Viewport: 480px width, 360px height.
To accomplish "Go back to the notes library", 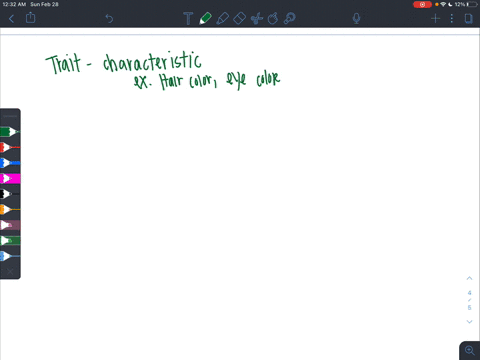I will (11, 19).
